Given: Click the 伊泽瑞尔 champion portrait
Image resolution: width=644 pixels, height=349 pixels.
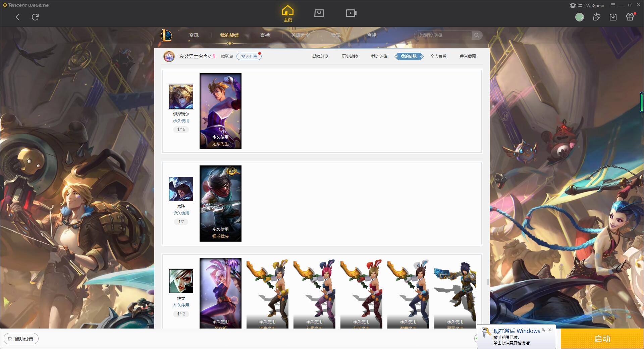Looking at the screenshot, I should tap(181, 97).
